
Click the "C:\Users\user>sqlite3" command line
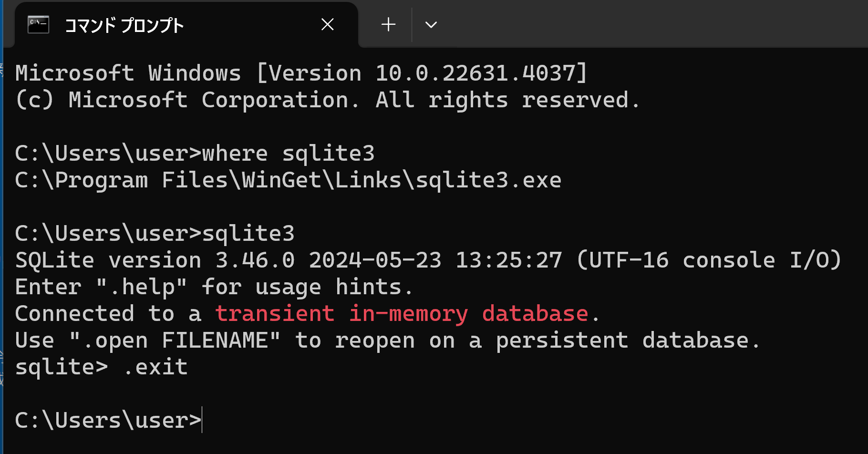[155, 234]
